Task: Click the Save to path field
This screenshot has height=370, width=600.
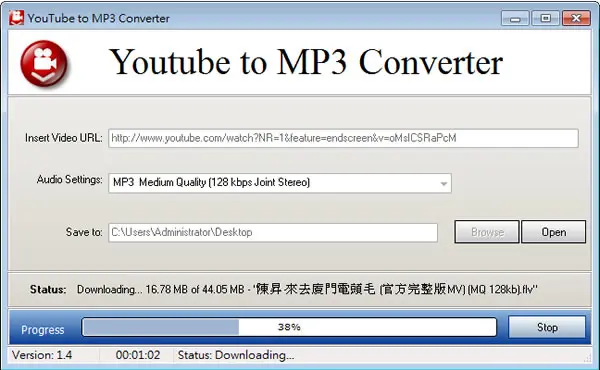Action: click(x=273, y=233)
